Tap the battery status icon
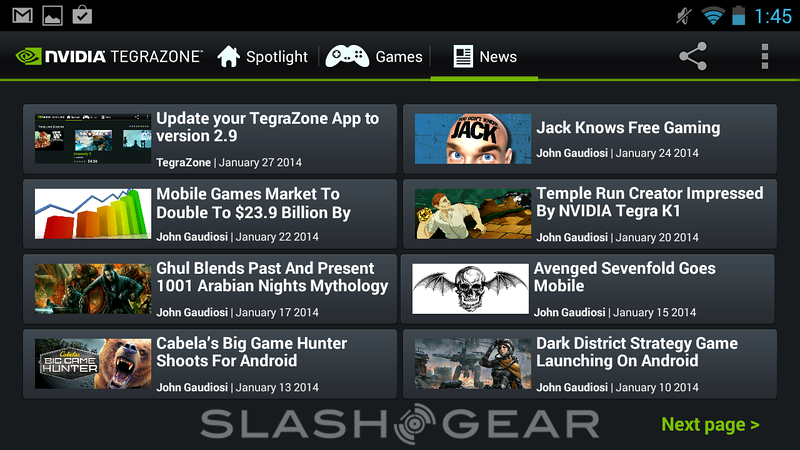This screenshot has height=450, width=800. click(x=738, y=15)
